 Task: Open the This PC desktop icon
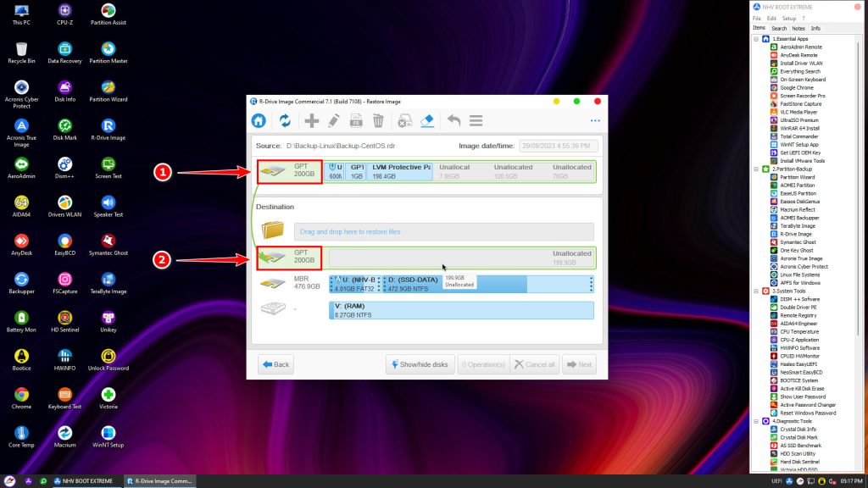coord(21,14)
